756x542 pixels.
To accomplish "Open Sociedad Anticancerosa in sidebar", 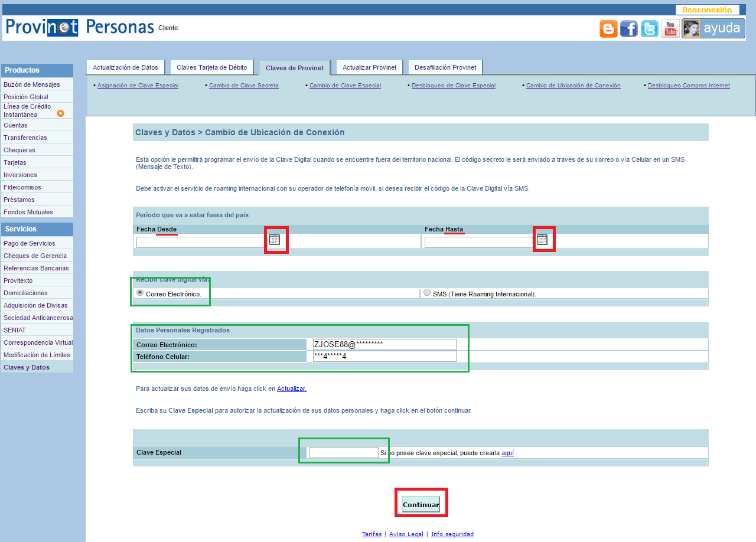I will click(x=37, y=318).
